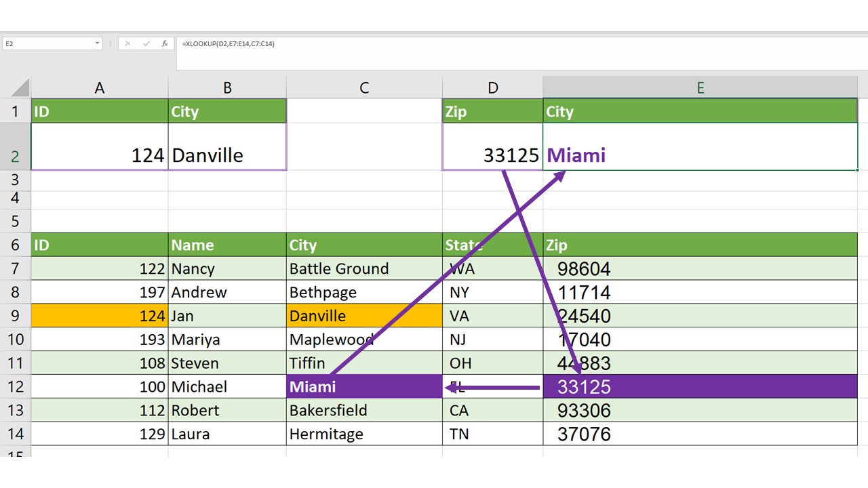Click the zip cell 11714
The image size is (868, 488).
[x=701, y=292]
